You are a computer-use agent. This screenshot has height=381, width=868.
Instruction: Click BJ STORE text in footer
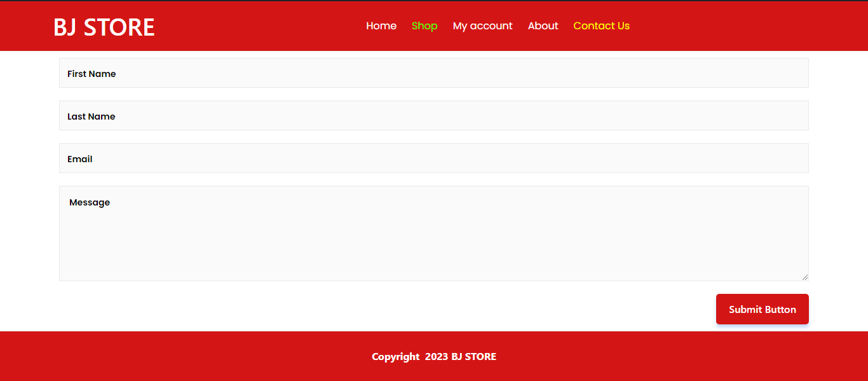[x=473, y=357]
